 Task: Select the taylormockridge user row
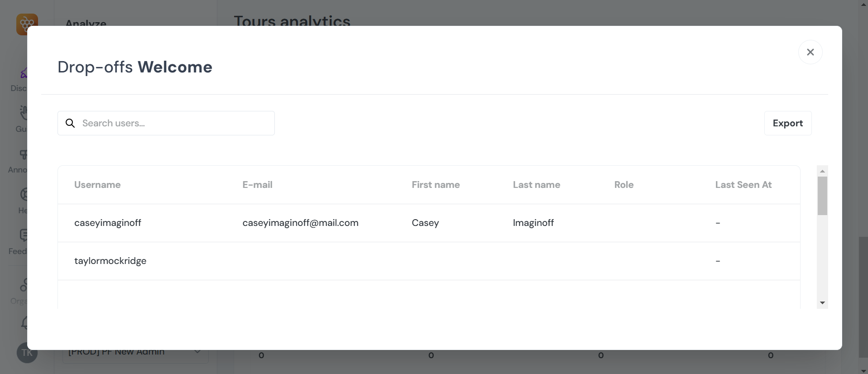click(110, 261)
